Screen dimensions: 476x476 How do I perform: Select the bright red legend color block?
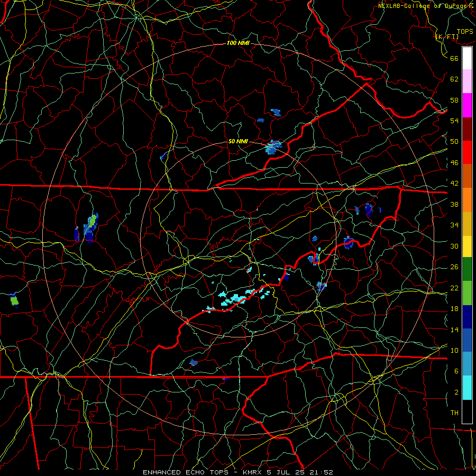(x=467, y=152)
